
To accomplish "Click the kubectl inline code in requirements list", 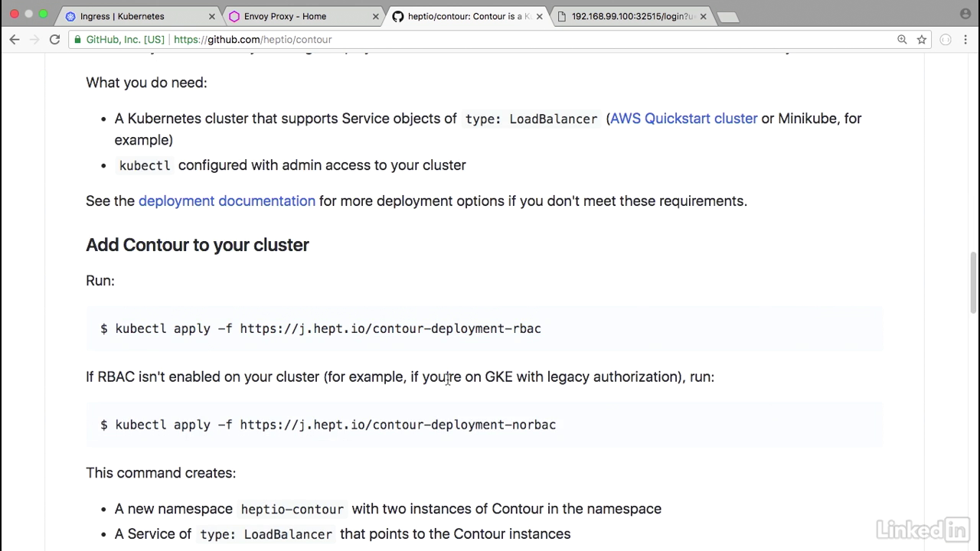I will point(145,165).
